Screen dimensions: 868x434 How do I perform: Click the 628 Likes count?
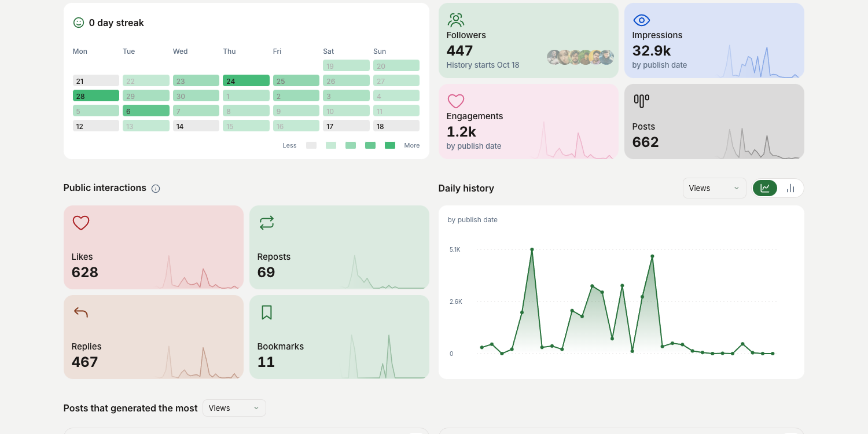click(85, 272)
